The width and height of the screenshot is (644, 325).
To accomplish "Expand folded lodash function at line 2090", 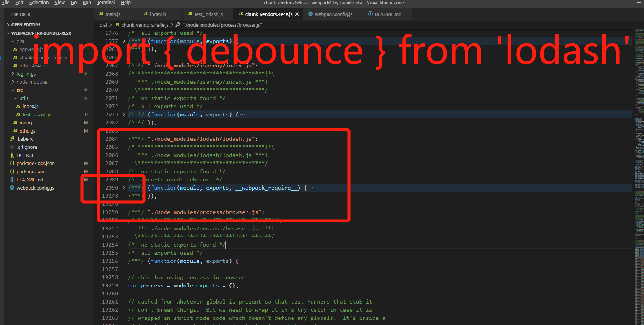I will click(x=124, y=188).
